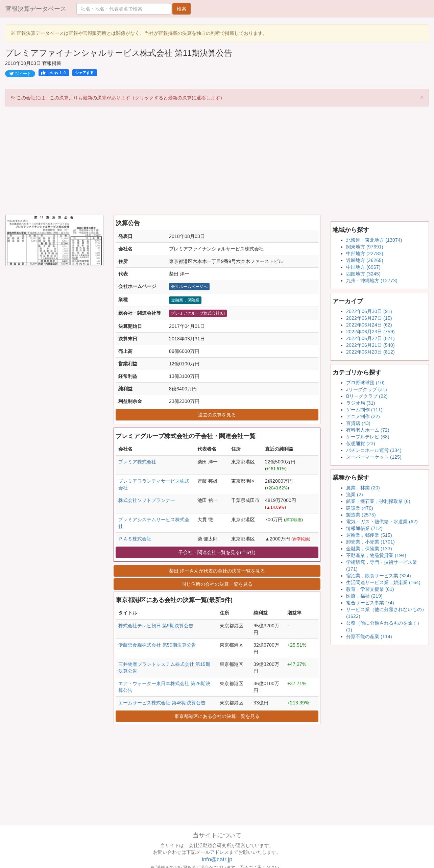This screenshot has height=868, width=434.
Task: Browse 中国地方 (6967) region
Action: (363, 267)
